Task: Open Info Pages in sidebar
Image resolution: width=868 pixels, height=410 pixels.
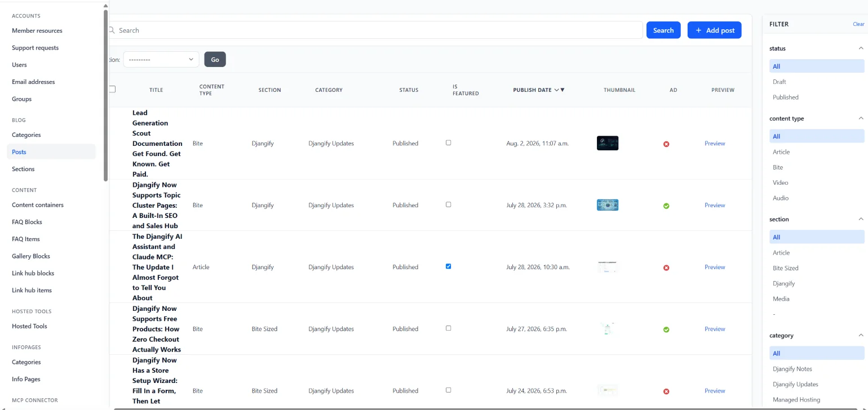Action: 26,379
